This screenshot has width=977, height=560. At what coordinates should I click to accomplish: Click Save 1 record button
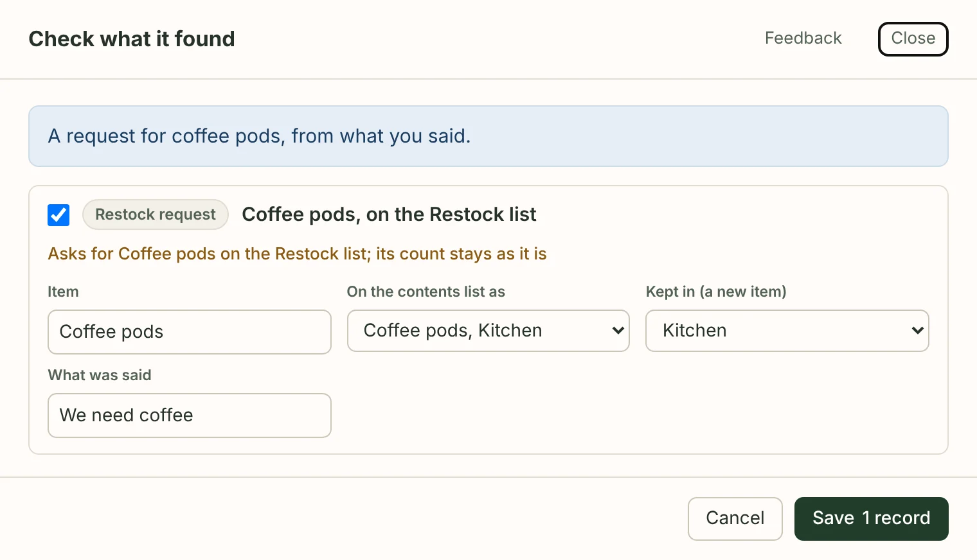pos(872,519)
